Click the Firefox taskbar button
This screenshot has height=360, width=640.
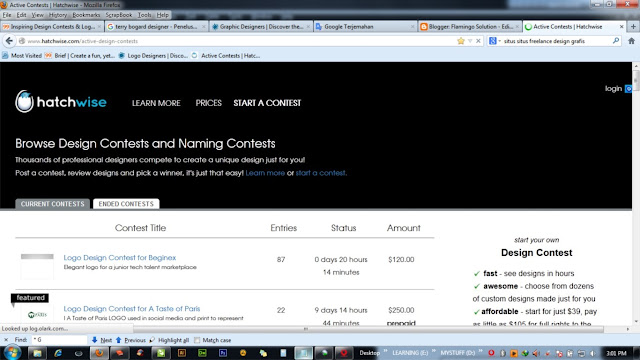point(99,353)
